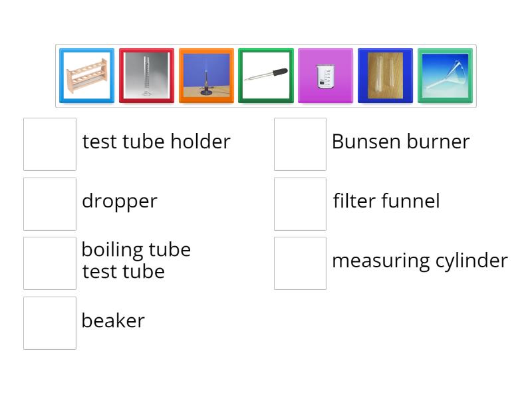Click the answer box beside boiling tube

pos(50,263)
